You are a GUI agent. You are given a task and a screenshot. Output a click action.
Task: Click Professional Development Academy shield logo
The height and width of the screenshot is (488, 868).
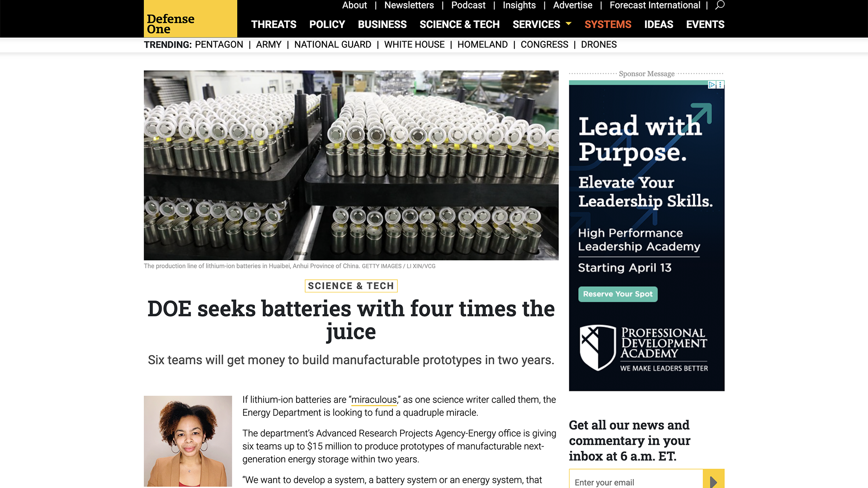click(598, 347)
